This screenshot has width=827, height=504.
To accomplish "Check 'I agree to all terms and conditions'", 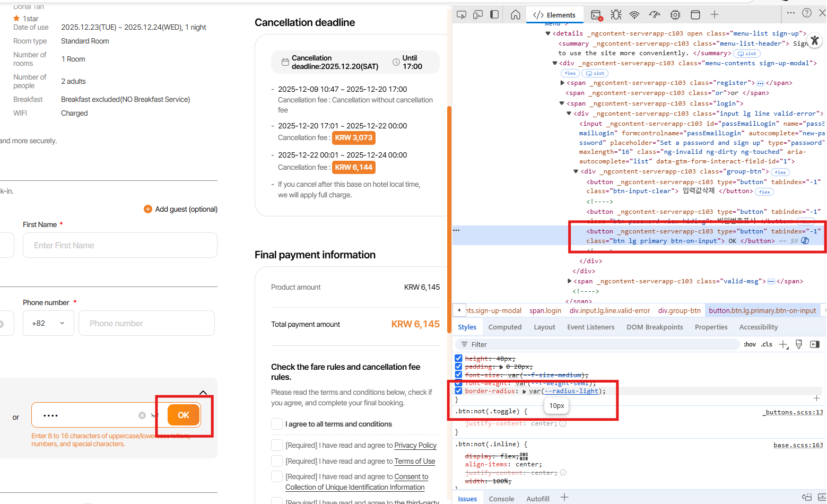I will (x=276, y=424).
